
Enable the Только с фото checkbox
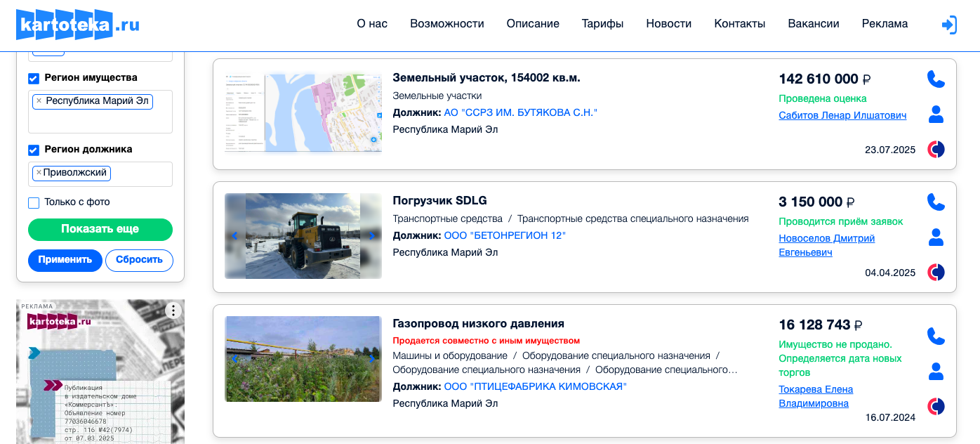click(x=34, y=202)
